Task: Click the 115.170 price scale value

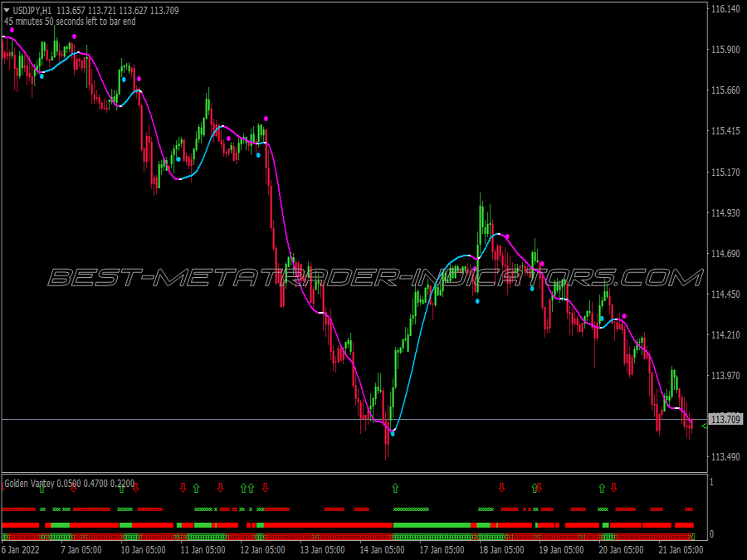Action: pyautogui.click(x=725, y=172)
